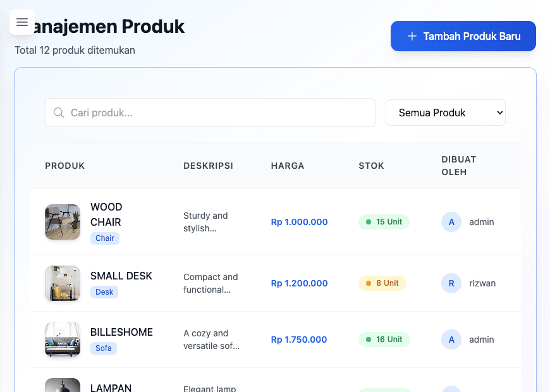Click the Produk column header

tap(64, 166)
